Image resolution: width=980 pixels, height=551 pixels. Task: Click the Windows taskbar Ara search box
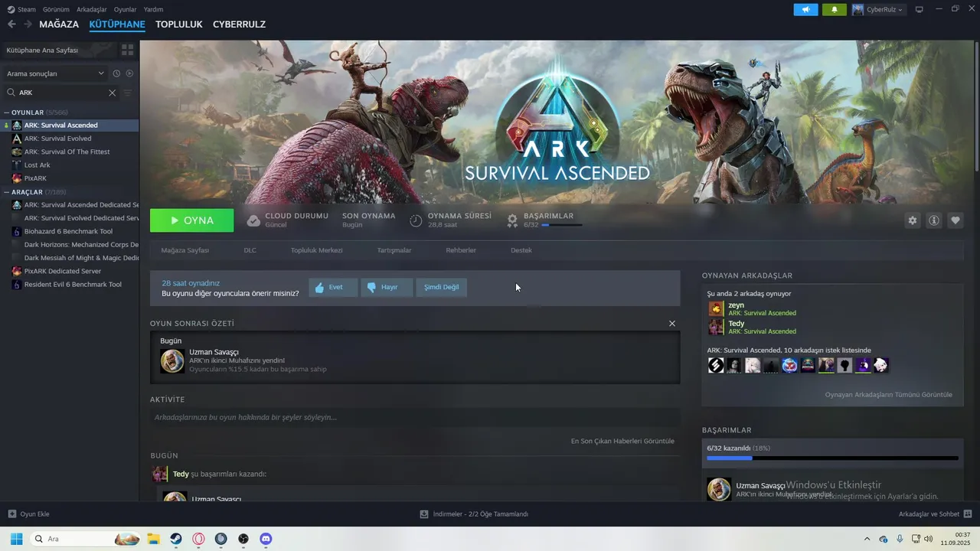click(86, 539)
